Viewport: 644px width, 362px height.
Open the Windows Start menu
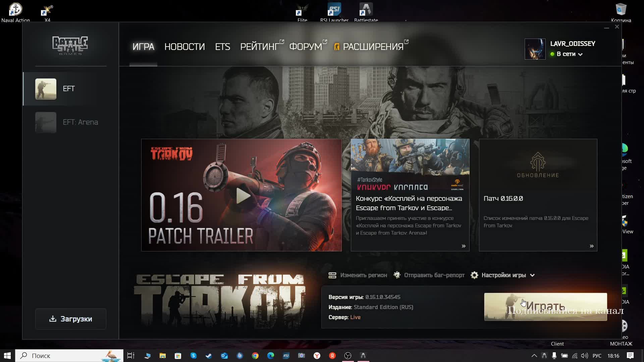[7, 356]
